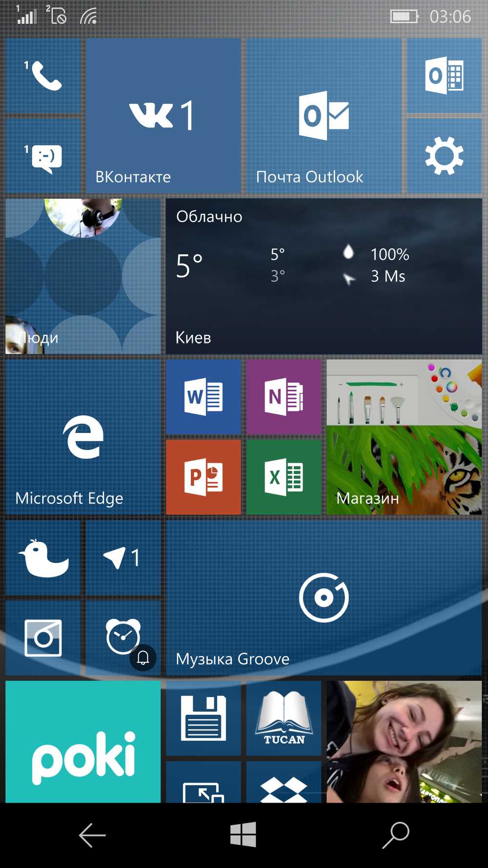Screen dimensions: 488x868
Task: Open the TUCAN reader tile
Action: click(x=284, y=718)
